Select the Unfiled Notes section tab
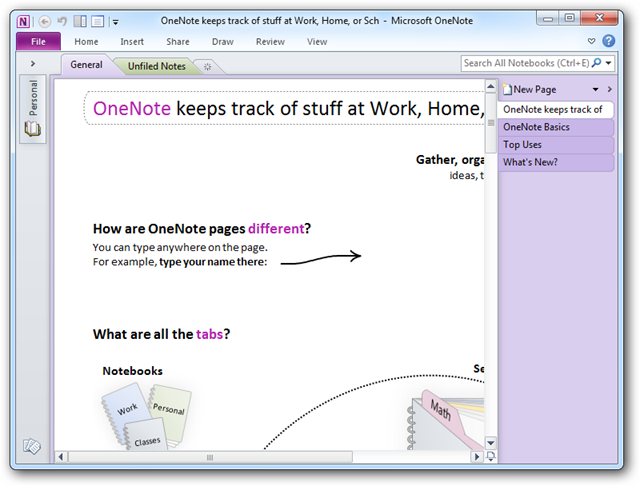Screen dimensions: 640x486 point(157,66)
